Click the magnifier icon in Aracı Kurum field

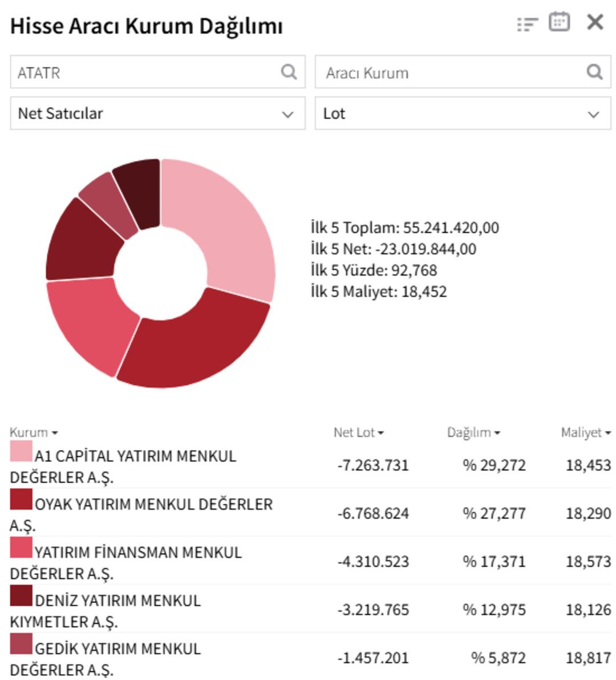click(596, 72)
